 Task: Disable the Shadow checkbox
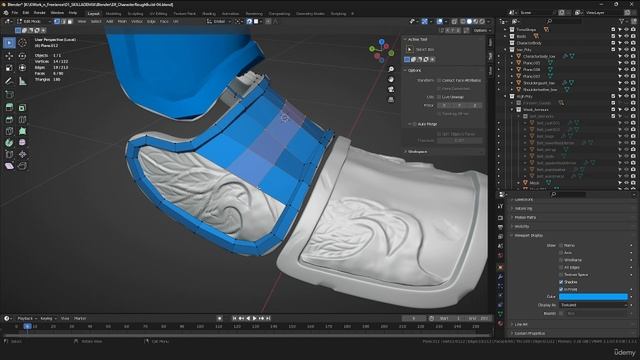[561, 282]
